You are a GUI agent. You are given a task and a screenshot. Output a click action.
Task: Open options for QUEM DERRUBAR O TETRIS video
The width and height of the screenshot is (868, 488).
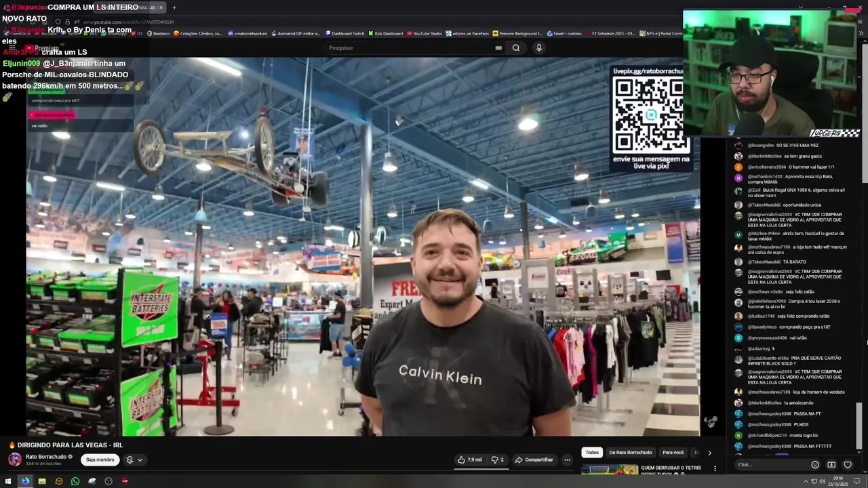pyautogui.click(x=714, y=468)
